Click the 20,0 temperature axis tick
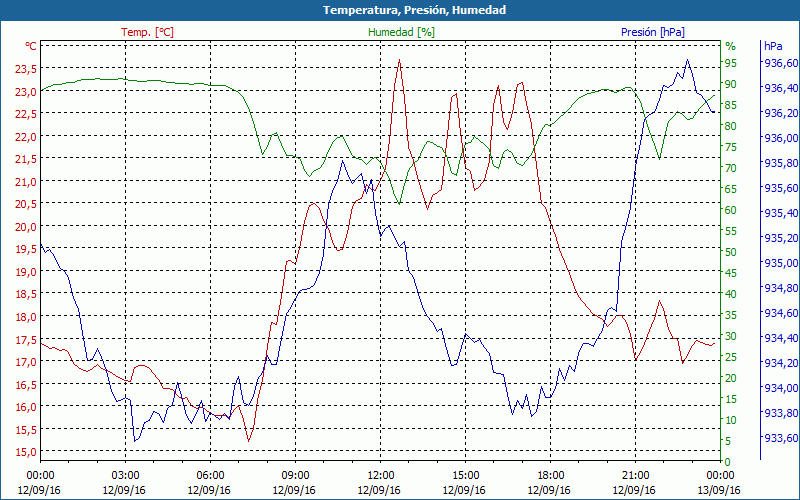 pos(27,227)
